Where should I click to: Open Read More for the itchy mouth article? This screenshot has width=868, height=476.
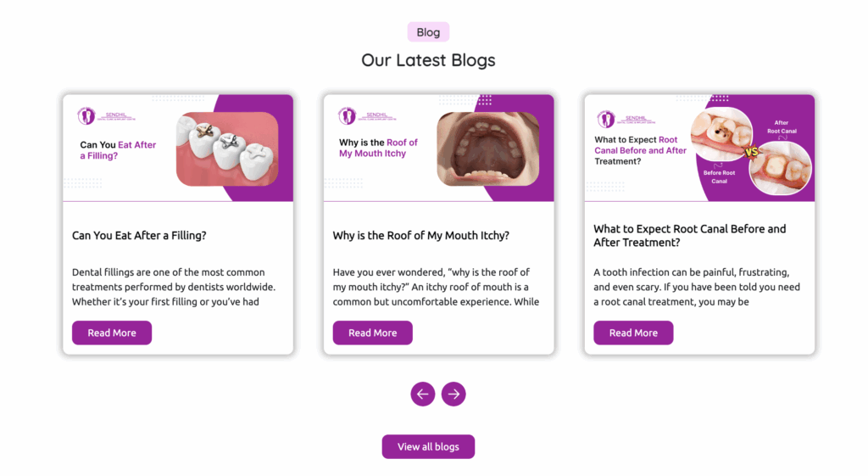(372, 333)
